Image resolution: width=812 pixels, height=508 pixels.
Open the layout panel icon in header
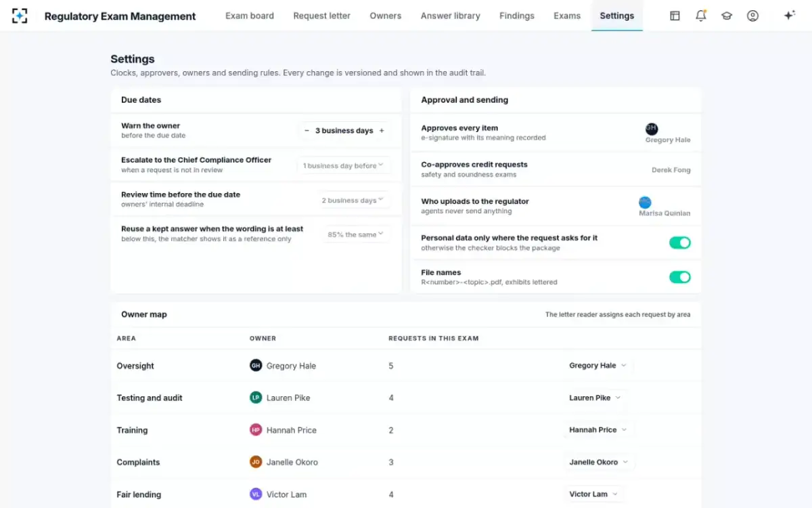[675, 16]
